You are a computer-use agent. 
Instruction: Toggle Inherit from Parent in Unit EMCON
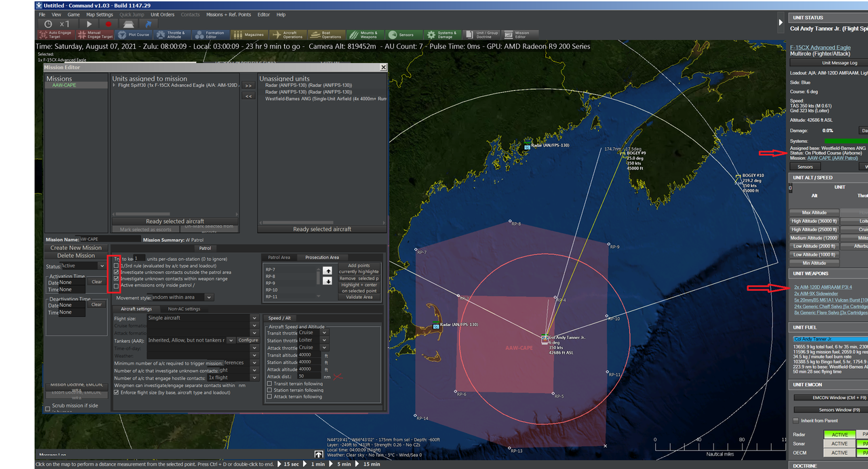(796, 420)
